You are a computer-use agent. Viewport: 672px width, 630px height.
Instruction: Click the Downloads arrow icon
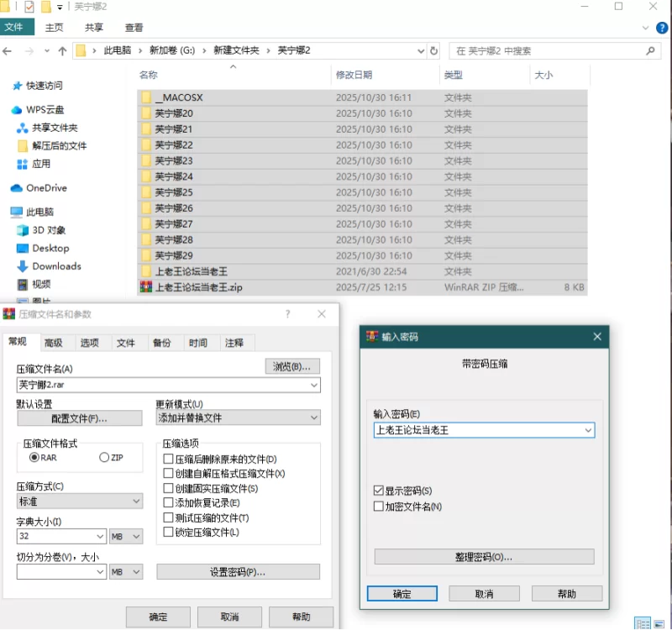tap(23, 266)
